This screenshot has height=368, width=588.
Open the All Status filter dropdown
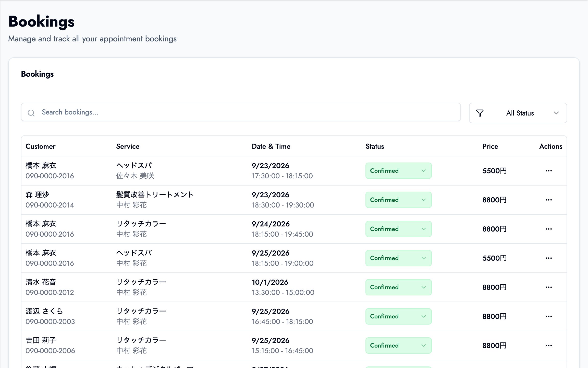click(518, 113)
